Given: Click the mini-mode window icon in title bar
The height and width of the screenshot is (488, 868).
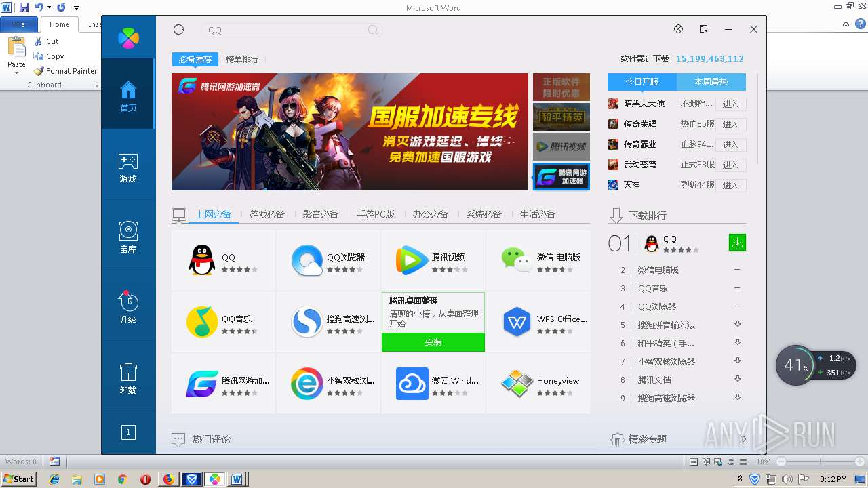Looking at the screenshot, I should click(703, 29).
